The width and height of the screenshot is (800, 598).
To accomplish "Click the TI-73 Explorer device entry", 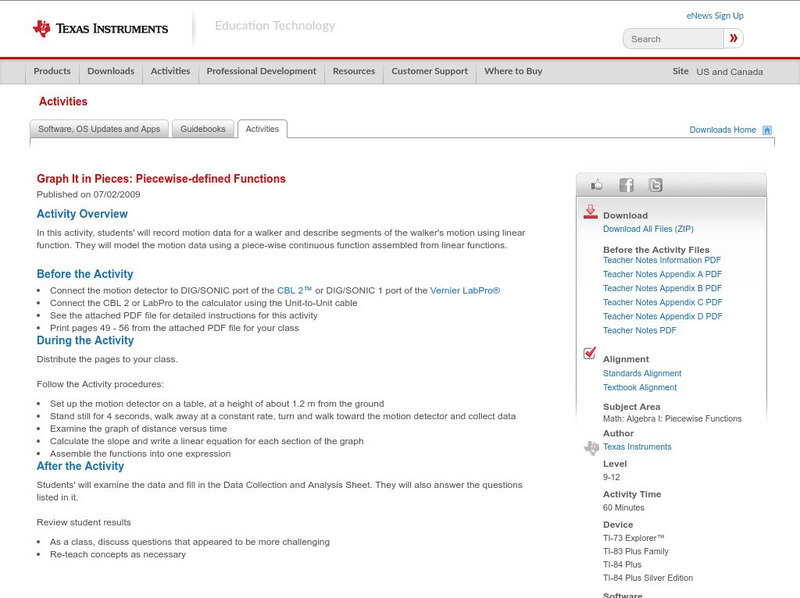I will pyautogui.click(x=634, y=538).
